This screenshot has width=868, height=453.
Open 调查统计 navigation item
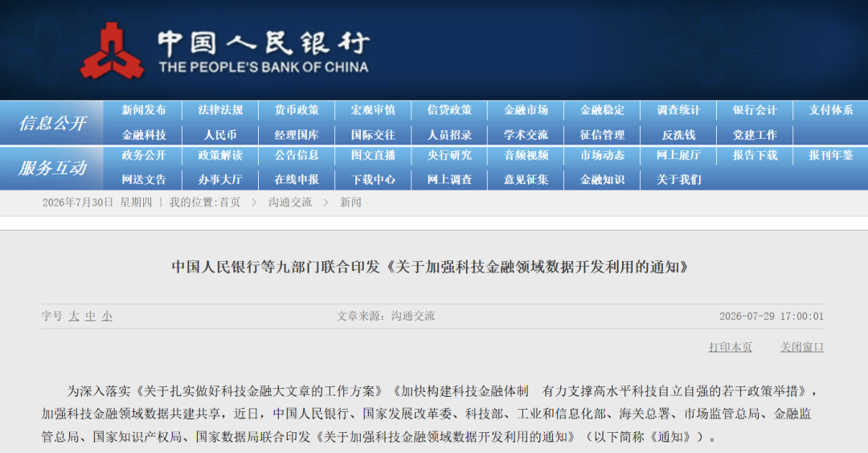(x=678, y=110)
